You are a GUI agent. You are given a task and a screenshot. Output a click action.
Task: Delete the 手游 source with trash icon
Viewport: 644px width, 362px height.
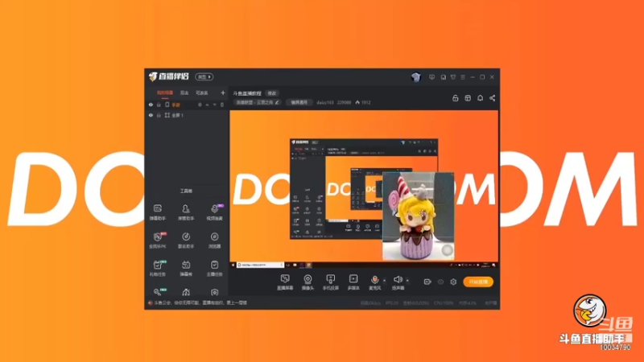(x=222, y=105)
